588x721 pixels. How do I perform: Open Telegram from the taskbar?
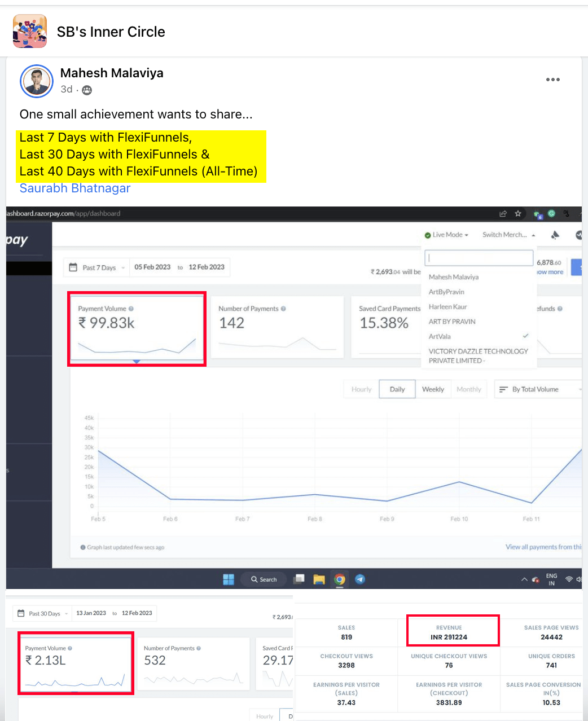click(x=360, y=579)
